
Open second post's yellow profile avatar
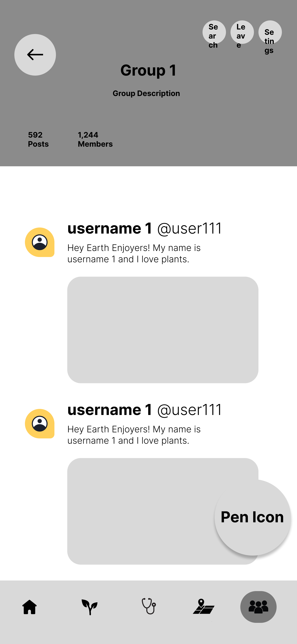click(40, 423)
